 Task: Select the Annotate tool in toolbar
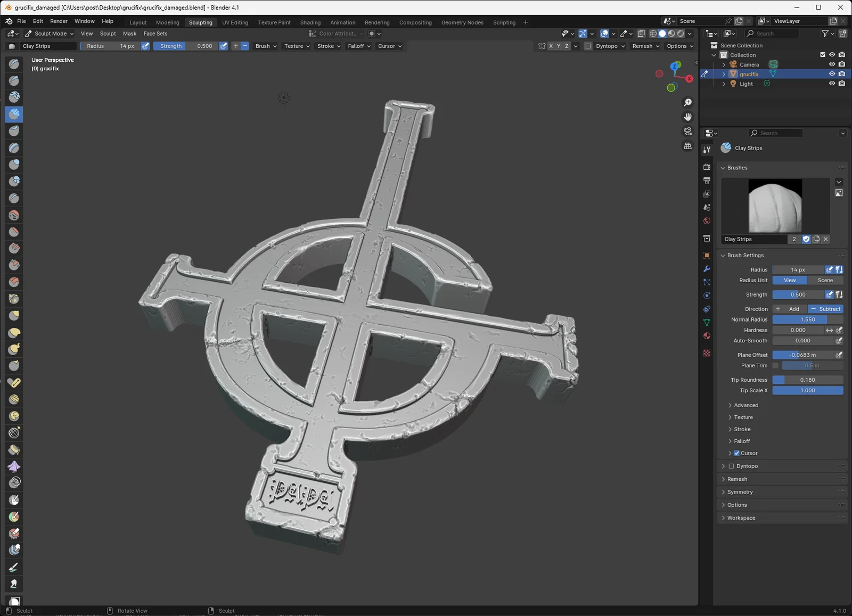[x=14, y=567]
